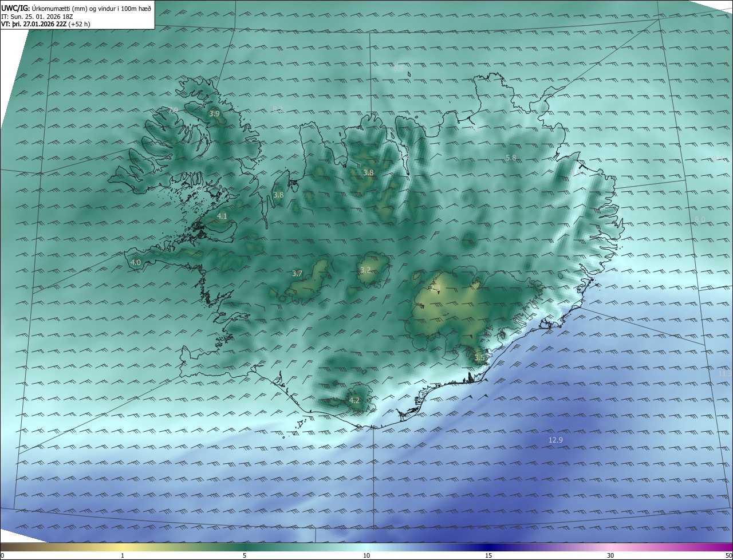
Task: Click the 1 tick on the color scale
Action: tap(123, 555)
